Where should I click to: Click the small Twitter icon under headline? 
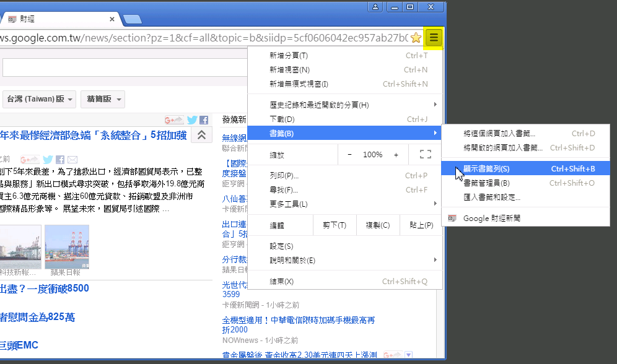(x=48, y=160)
